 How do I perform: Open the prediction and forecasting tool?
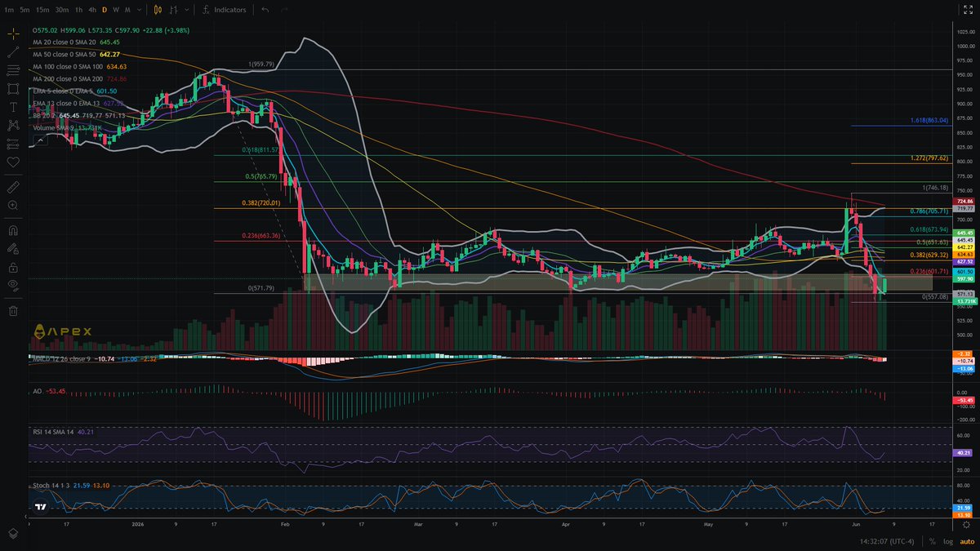pos(12,144)
